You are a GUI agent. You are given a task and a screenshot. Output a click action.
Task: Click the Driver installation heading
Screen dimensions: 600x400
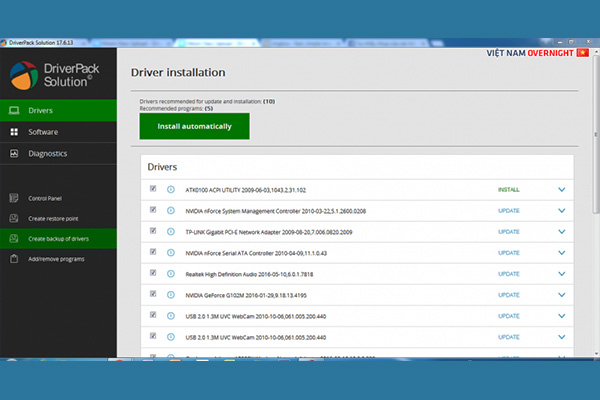pyautogui.click(x=178, y=72)
